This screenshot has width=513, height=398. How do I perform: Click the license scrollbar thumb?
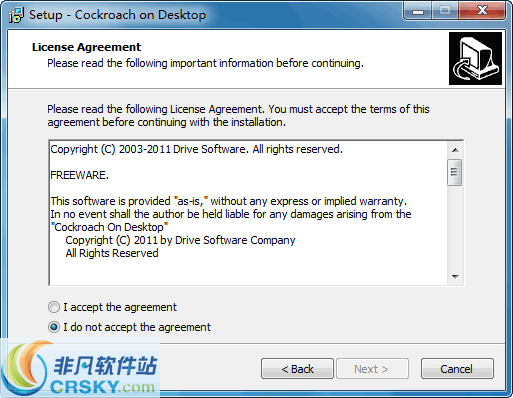pos(455,172)
